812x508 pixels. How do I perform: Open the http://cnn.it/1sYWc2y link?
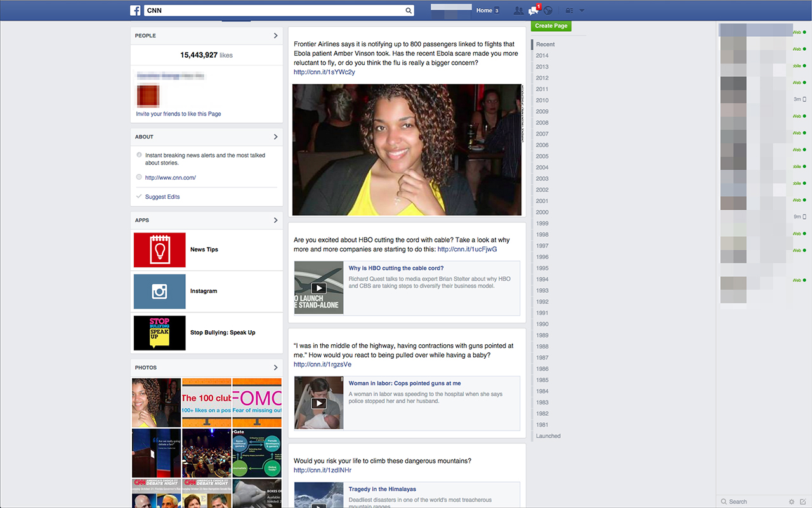pos(324,72)
